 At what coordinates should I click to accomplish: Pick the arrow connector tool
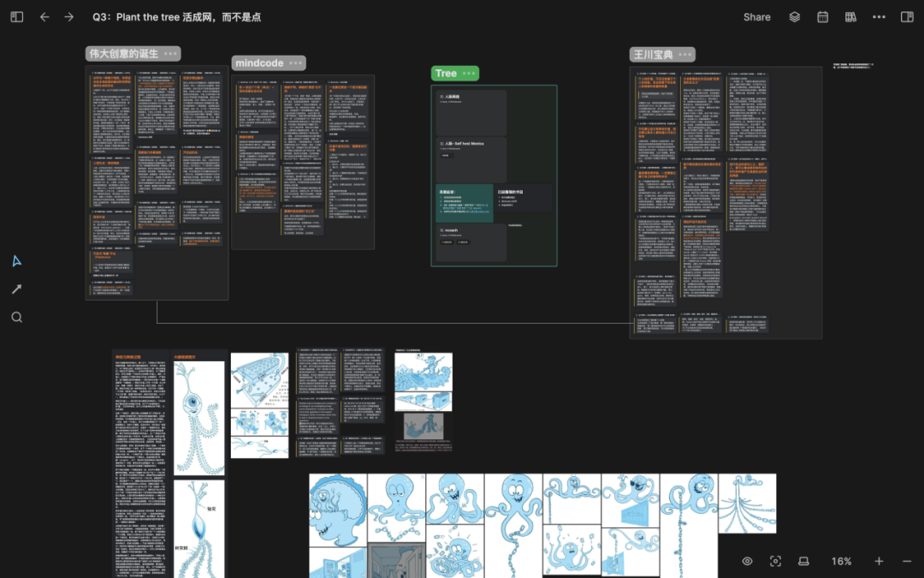16,289
